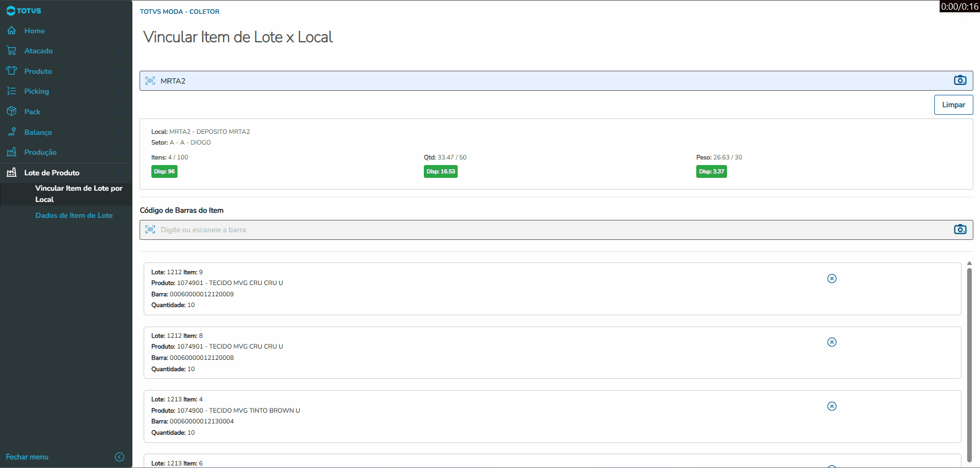The height and width of the screenshot is (468, 980).
Task: Click the Atacado shopping cart icon
Action: coord(11,51)
